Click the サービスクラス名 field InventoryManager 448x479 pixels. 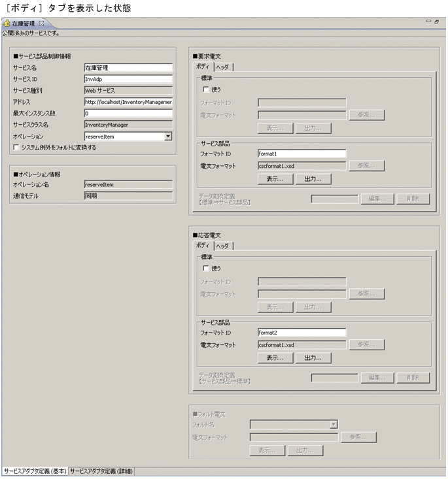point(128,125)
